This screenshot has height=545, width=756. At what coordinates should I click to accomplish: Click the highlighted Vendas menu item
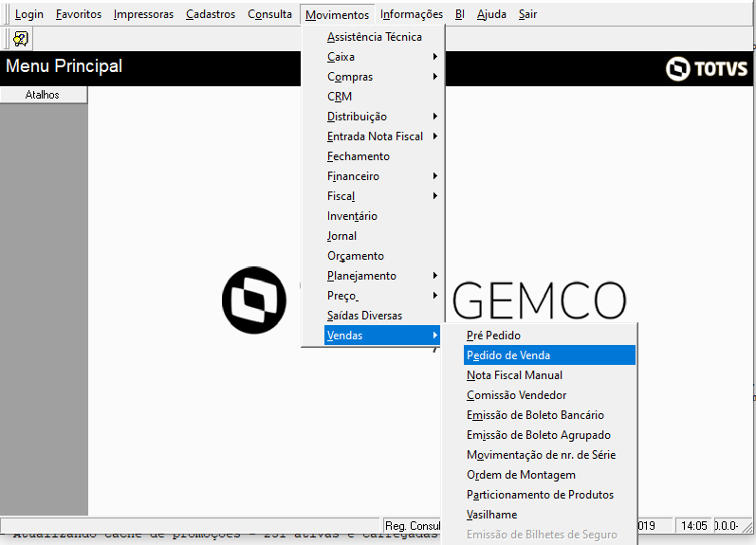click(383, 336)
